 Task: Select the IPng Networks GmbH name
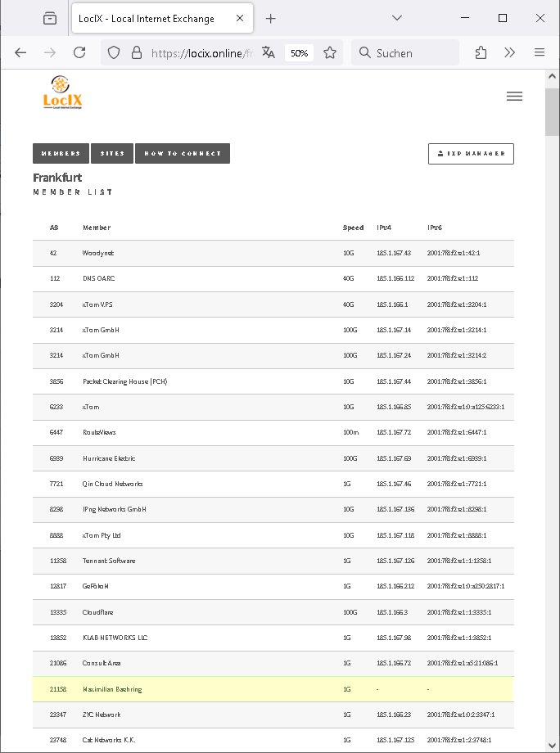click(x=115, y=509)
